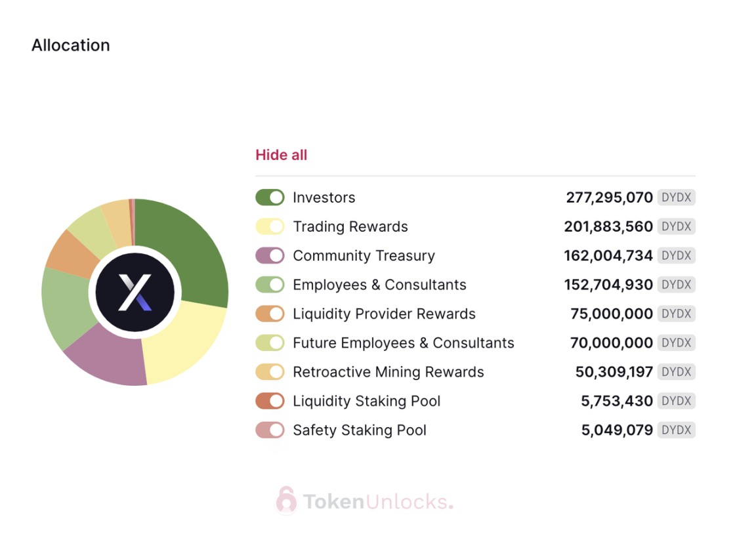
Task: Click the 70,000,000 amount value
Action: [612, 343]
